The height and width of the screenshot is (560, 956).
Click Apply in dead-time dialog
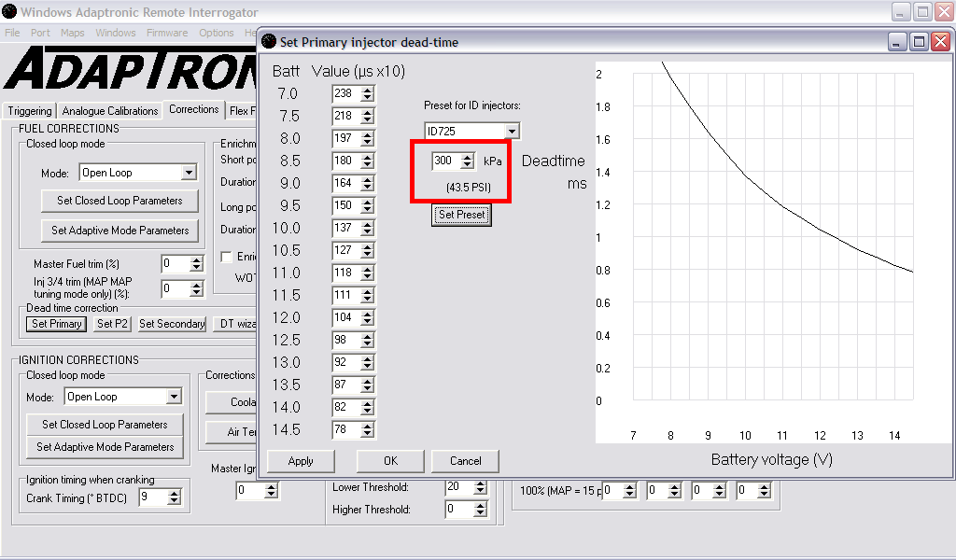[301, 461]
